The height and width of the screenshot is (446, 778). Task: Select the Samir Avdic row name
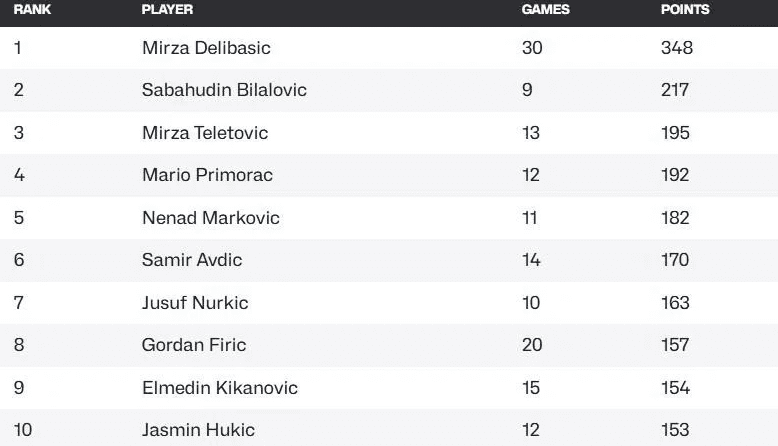point(192,259)
